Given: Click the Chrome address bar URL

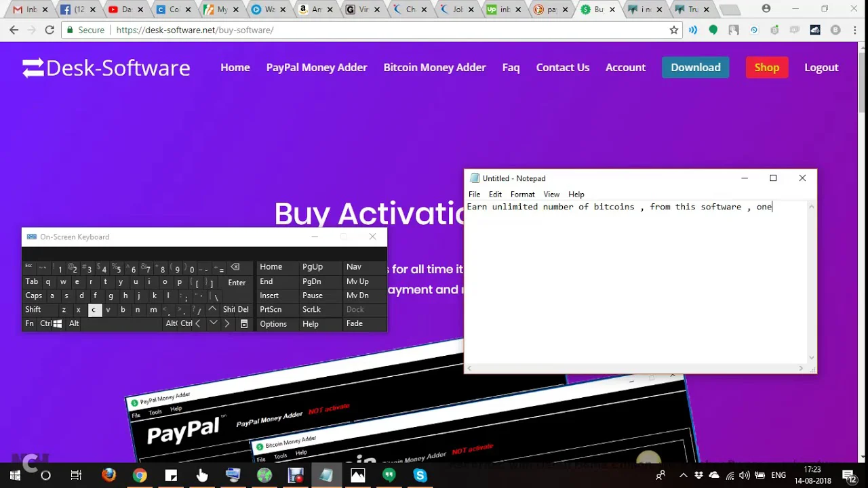Looking at the screenshot, I should [195, 30].
